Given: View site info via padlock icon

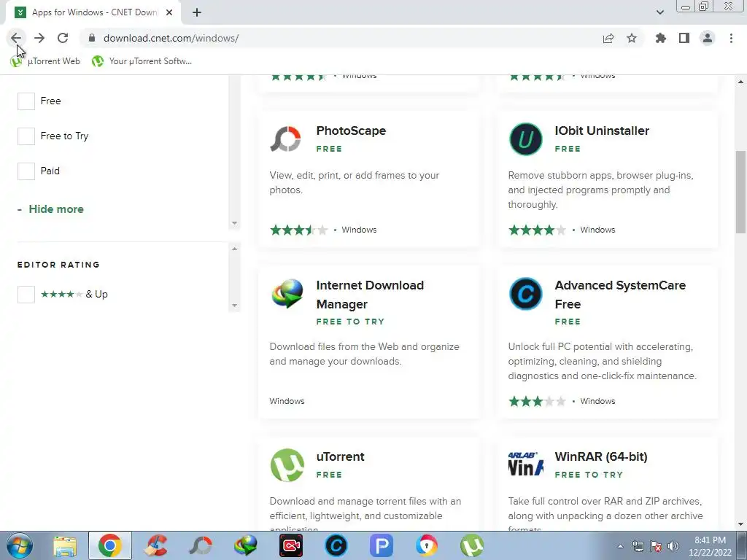Looking at the screenshot, I should [x=92, y=38].
